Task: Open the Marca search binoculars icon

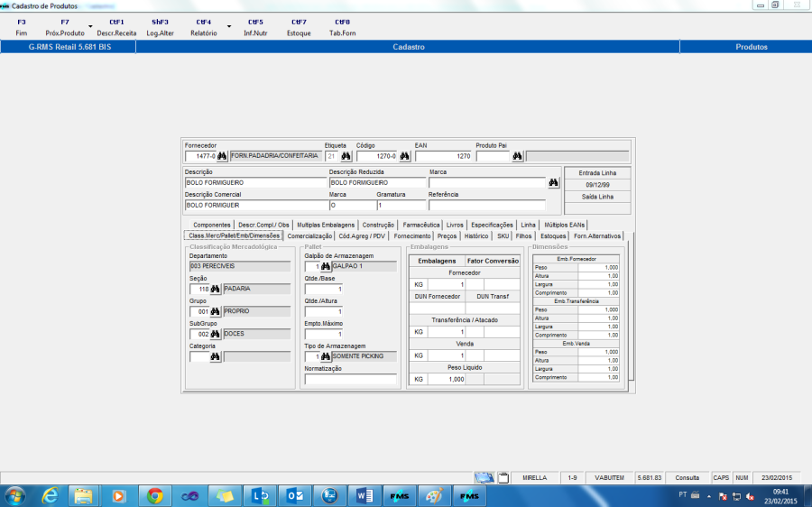Action: point(554,183)
